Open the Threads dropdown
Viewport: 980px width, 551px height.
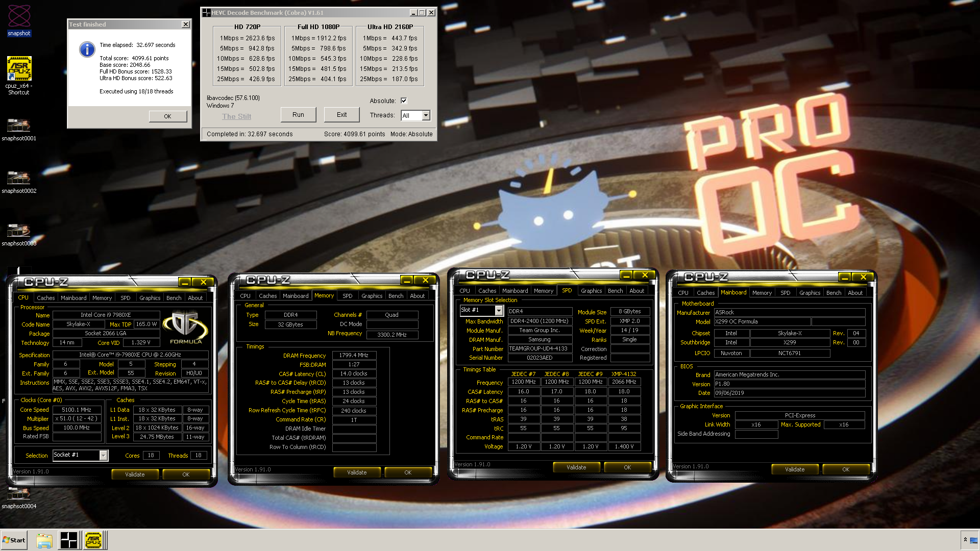(426, 115)
